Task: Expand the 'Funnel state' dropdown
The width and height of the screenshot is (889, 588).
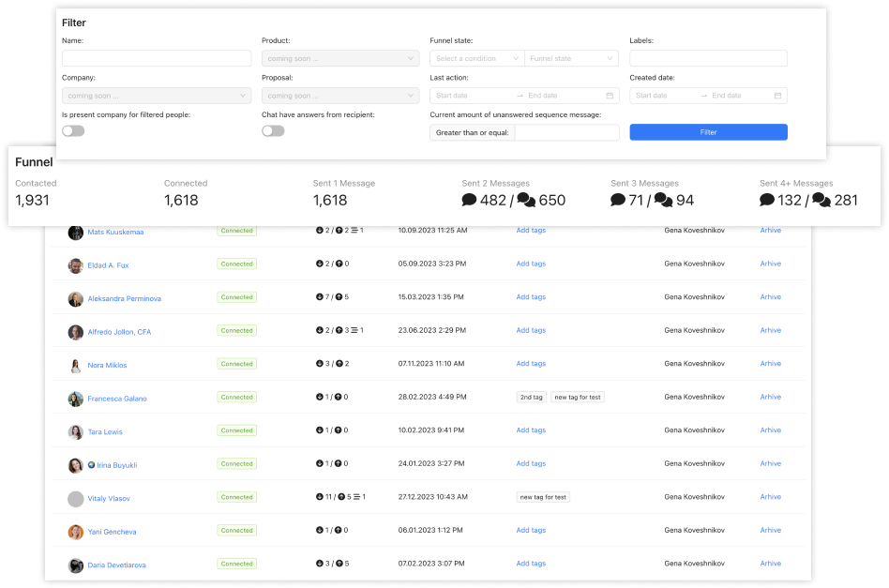Action: click(572, 58)
